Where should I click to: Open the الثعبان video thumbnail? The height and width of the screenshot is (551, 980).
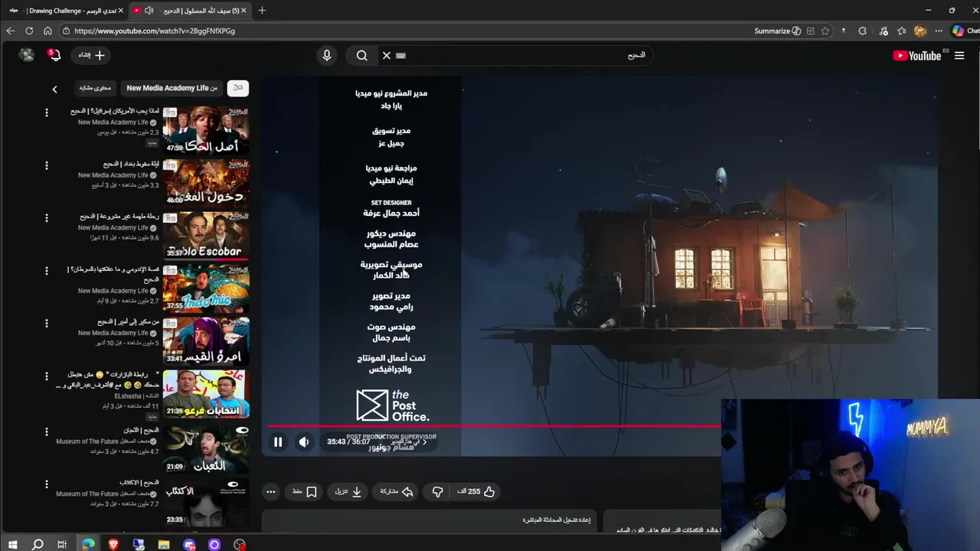tap(205, 448)
